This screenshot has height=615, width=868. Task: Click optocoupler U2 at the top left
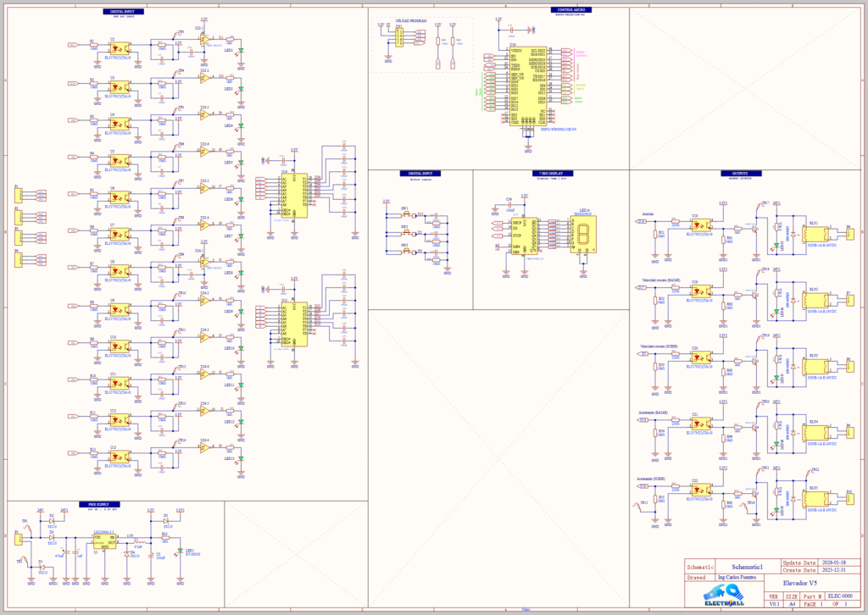click(x=117, y=47)
